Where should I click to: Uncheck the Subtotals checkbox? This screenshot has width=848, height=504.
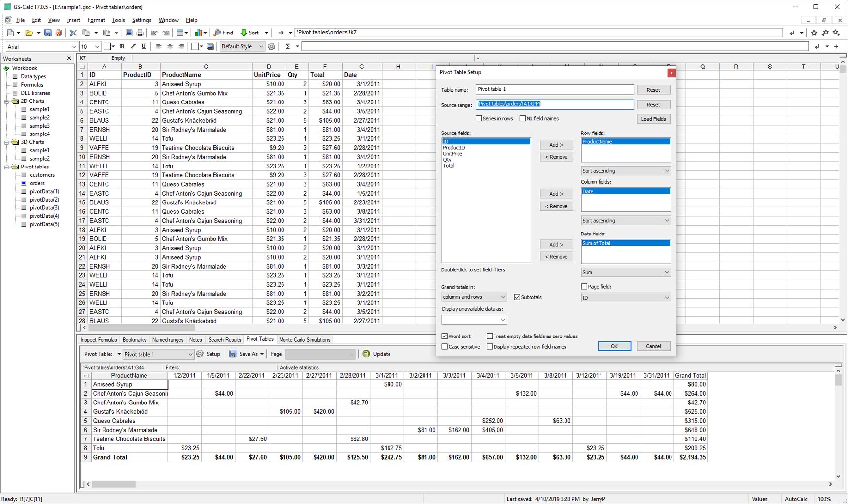517,297
